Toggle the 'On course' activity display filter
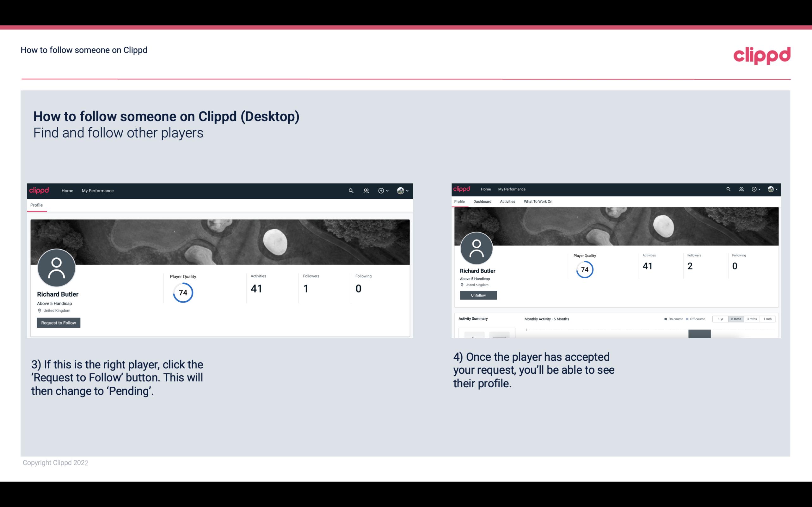Image resolution: width=812 pixels, height=507 pixels. pos(672,319)
